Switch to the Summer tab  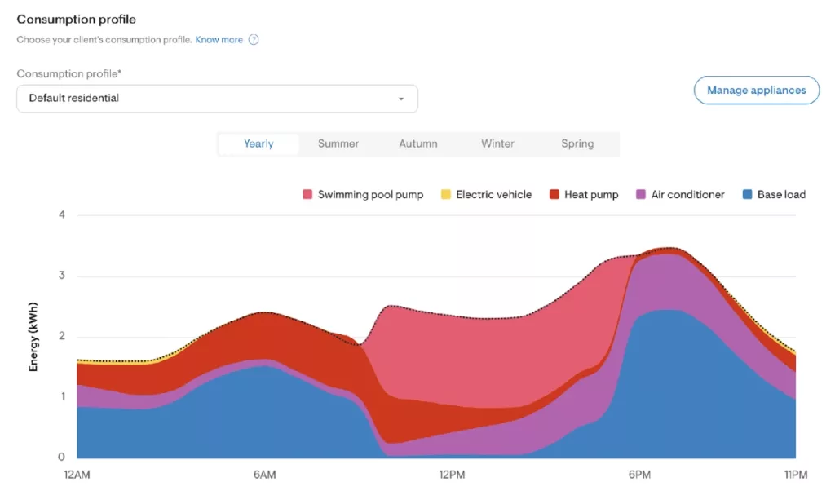338,144
